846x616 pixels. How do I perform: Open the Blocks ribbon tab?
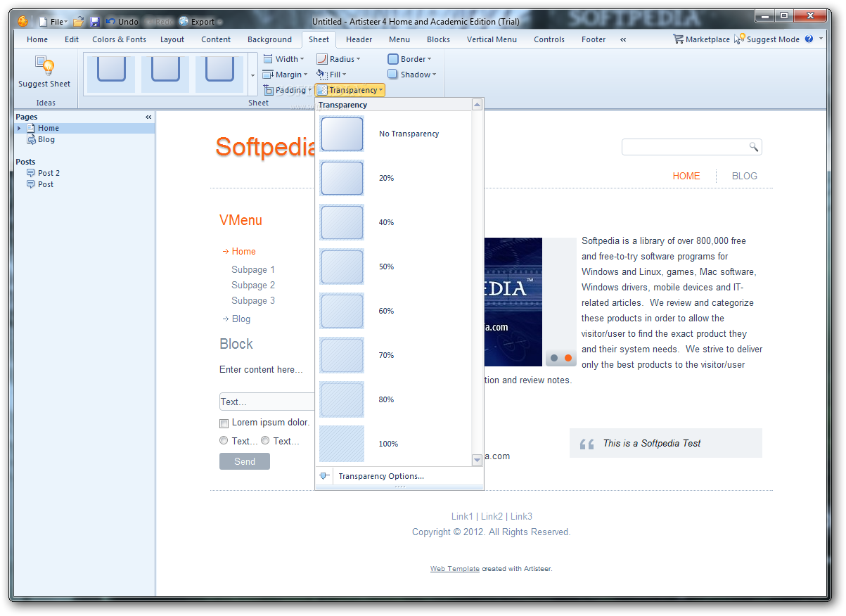click(438, 39)
